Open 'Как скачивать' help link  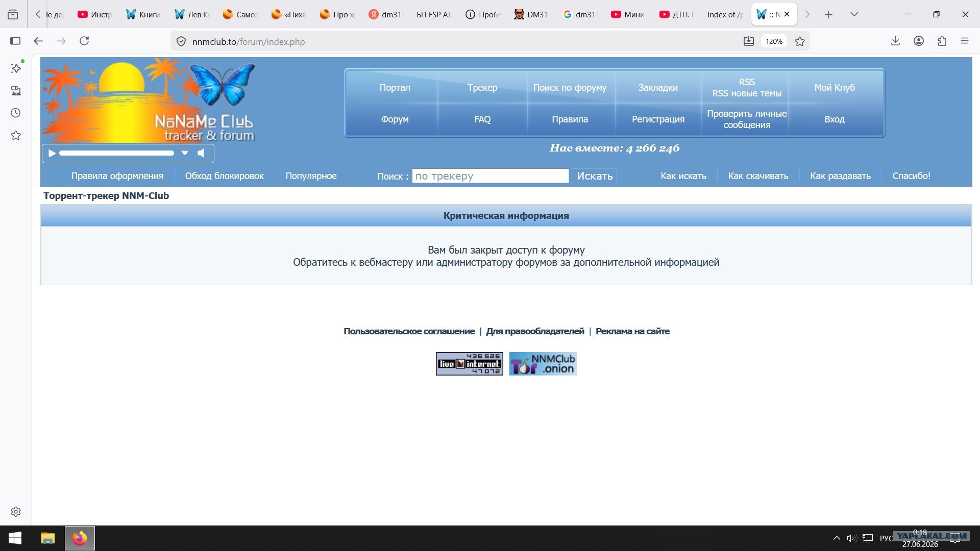pyautogui.click(x=758, y=176)
